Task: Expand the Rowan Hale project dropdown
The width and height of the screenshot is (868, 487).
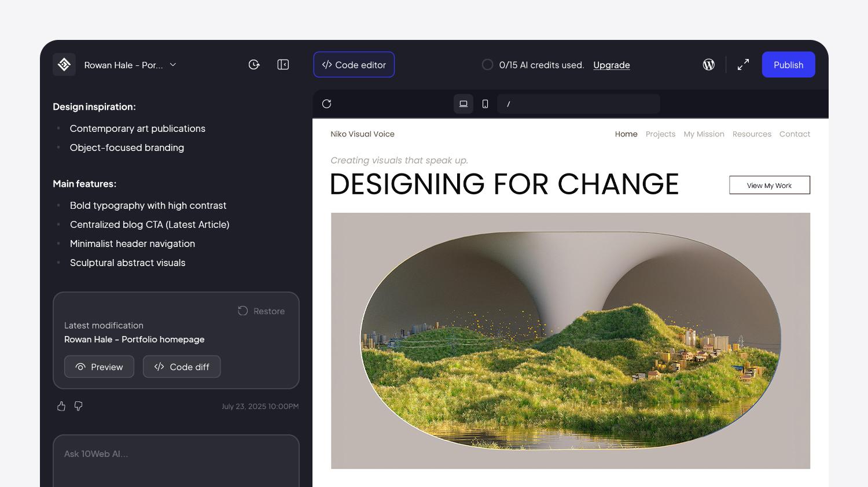Action: point(173,65)
